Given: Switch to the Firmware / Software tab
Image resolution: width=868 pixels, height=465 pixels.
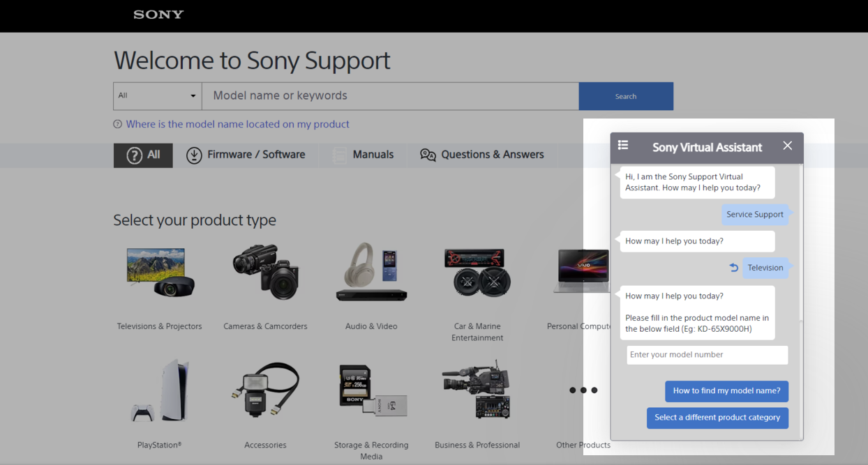Looking at the screenshot, I should 246,155.
